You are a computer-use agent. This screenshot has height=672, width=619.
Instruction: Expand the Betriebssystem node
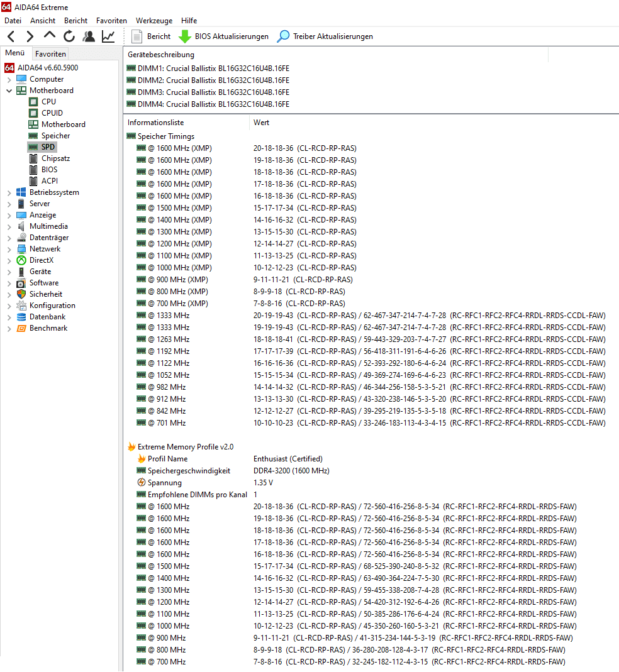click(x=9, y=192)
